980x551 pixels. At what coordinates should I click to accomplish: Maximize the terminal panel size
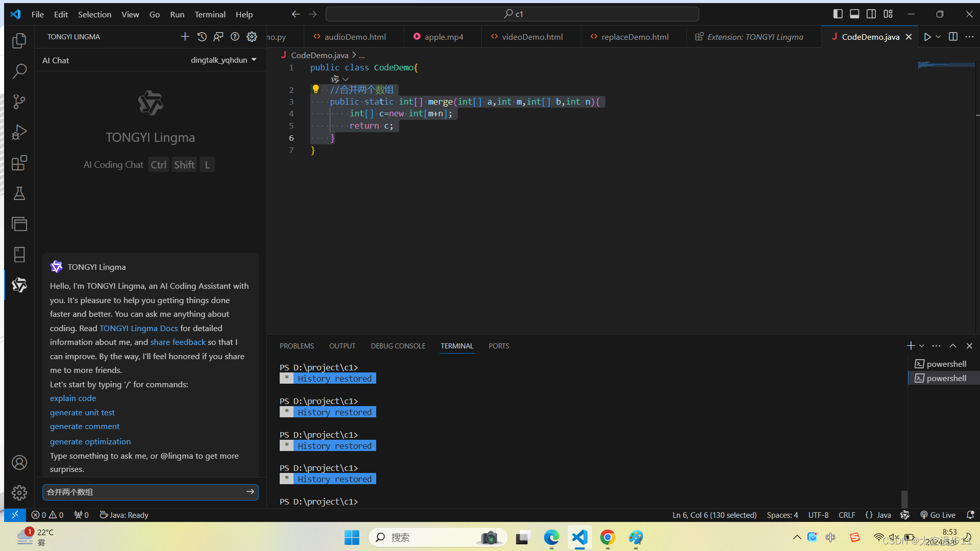[x=952, y=346]
